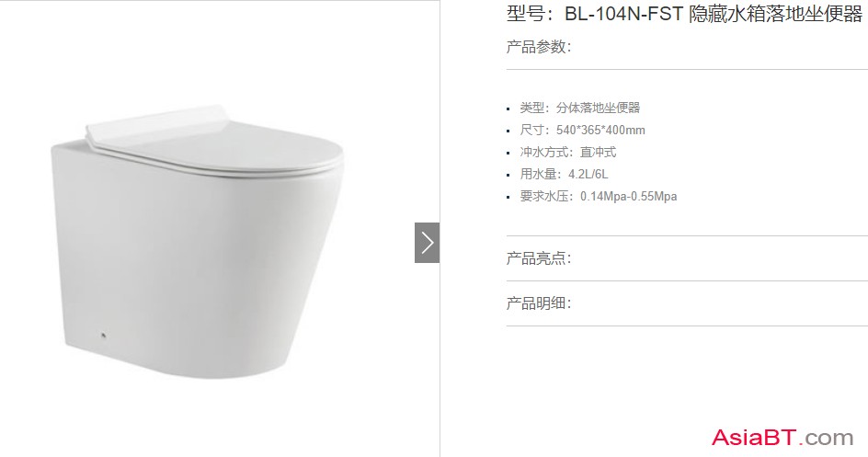Screen dimensions: 868x457
Task: Open the AsiaBT.com watermark logo
Action: [782, 437]
